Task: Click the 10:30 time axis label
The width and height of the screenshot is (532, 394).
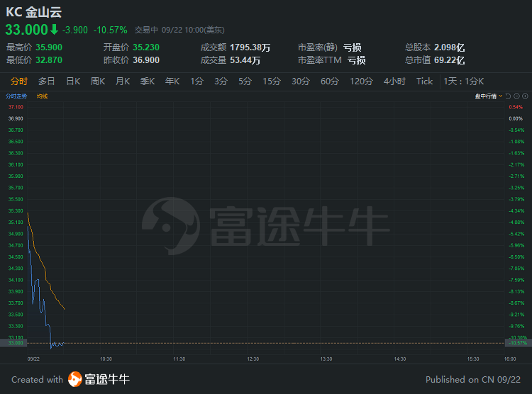Action: [106, 359]
